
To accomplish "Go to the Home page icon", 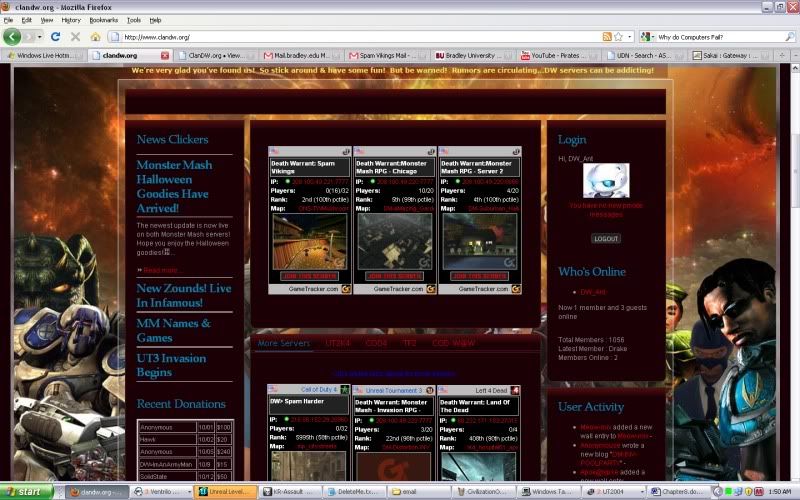I will coord(95,37).
